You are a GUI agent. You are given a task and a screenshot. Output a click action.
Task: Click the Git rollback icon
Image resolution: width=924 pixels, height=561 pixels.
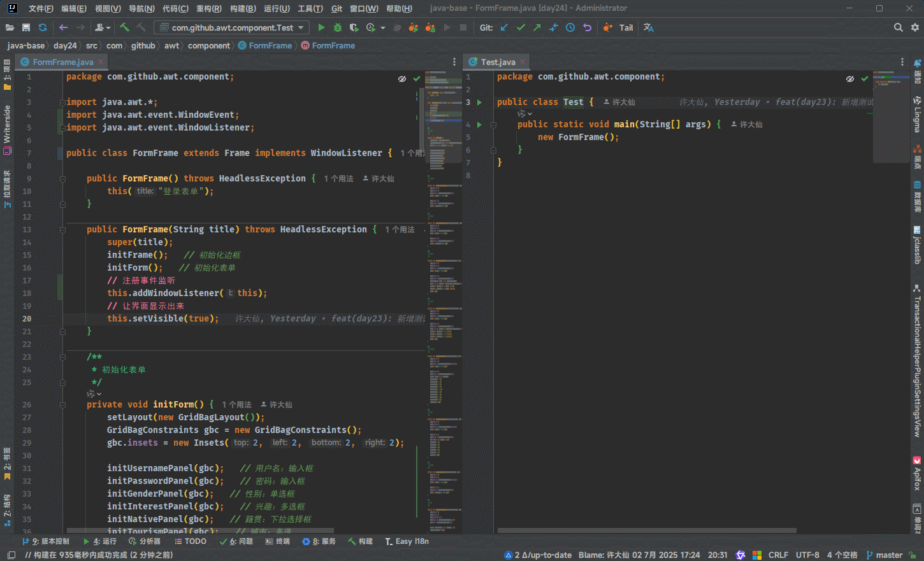tap(587, 27)
